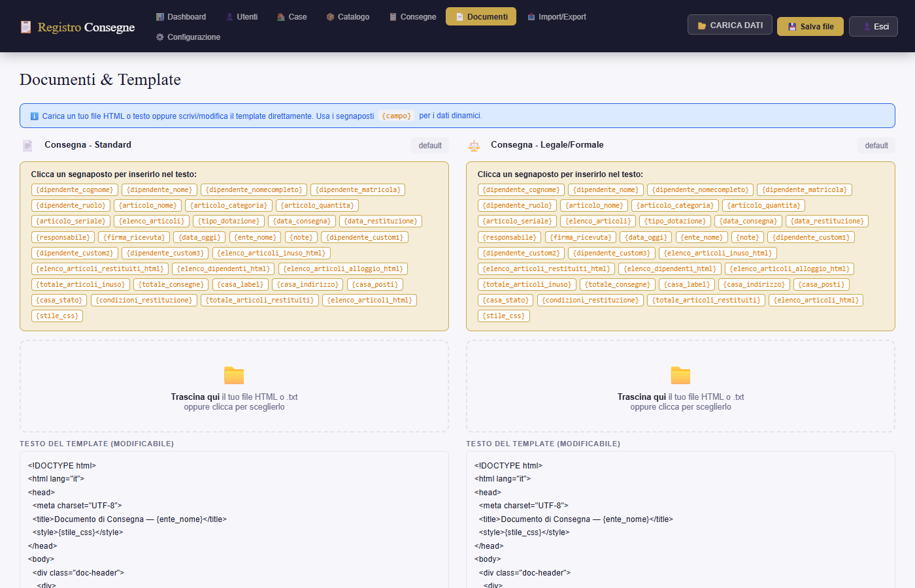Insert {dipendente_matricola} placeholder in Standard template
Image resolution: width=915 pixels, height=588 pixels.
358,190
